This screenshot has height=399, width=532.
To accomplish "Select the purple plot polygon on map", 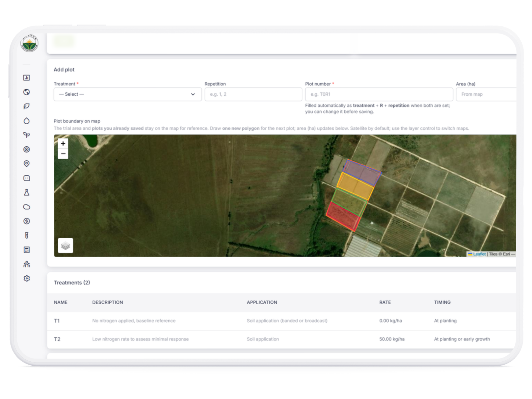I will coord(362,173).
